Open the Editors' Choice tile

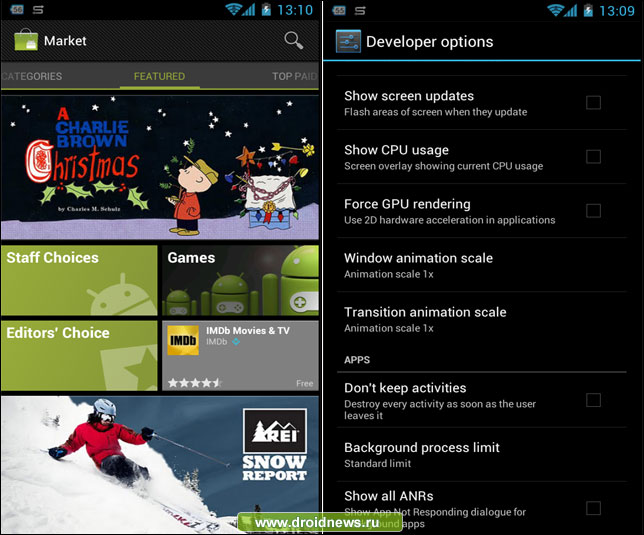[x=79, y=356]
